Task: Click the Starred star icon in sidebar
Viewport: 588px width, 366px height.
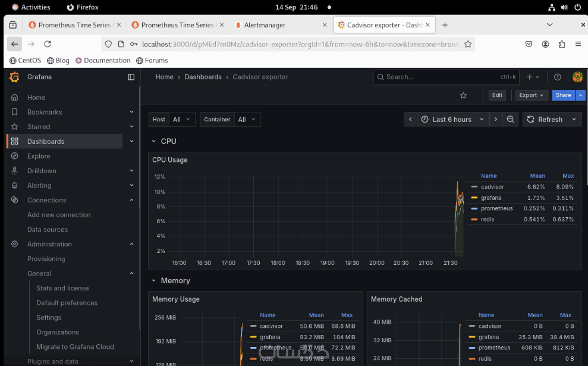Action: tap(15, 127)
